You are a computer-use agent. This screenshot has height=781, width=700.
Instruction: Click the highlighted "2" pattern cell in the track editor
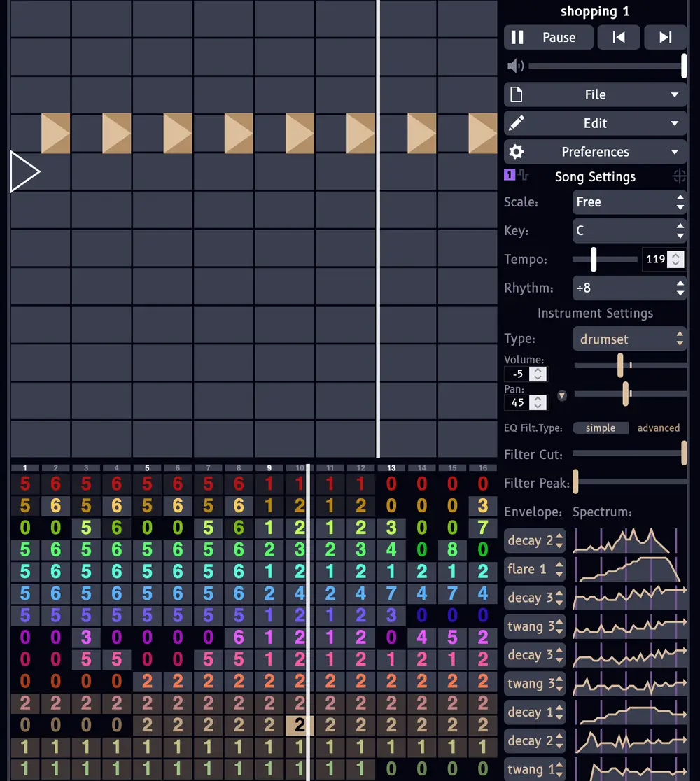(300, 726)
